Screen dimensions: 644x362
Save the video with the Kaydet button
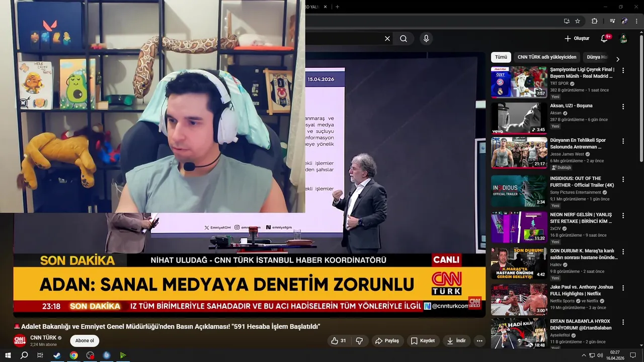[423, 341]
